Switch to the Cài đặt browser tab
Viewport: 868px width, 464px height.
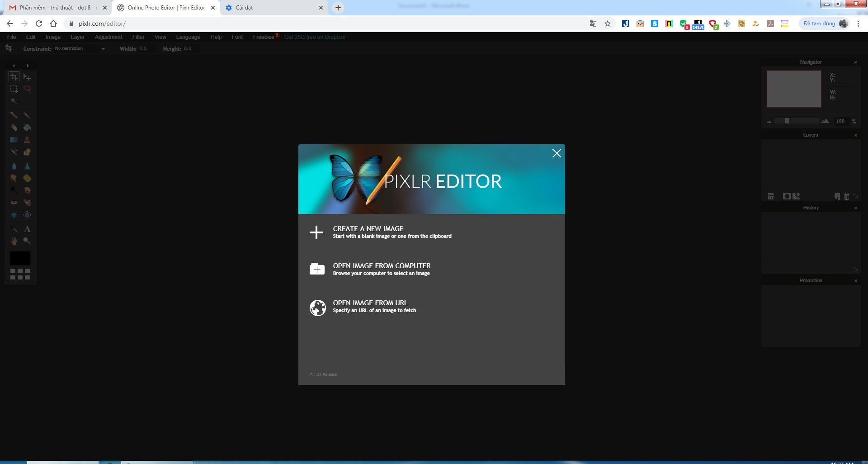(275, 8)
